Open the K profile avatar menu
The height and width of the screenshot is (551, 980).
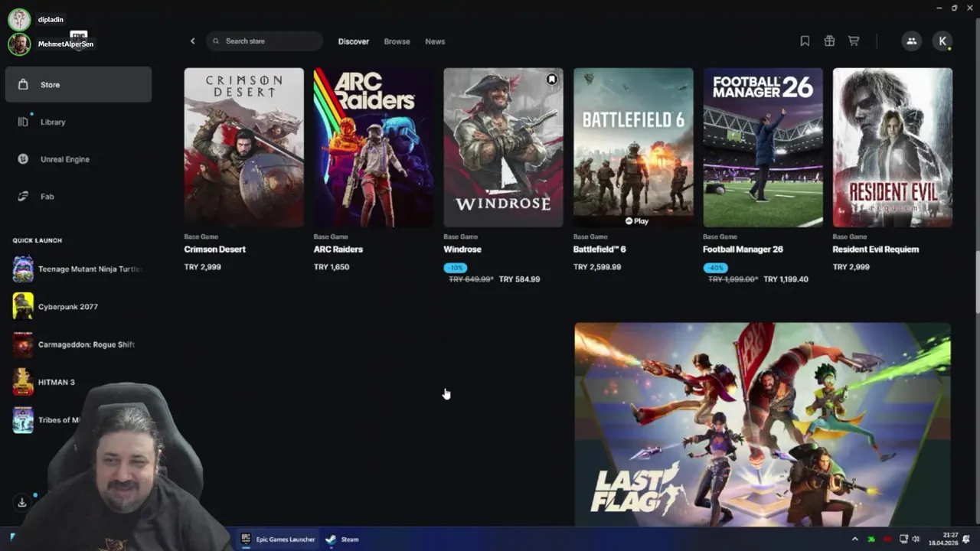tap(942, 41)
